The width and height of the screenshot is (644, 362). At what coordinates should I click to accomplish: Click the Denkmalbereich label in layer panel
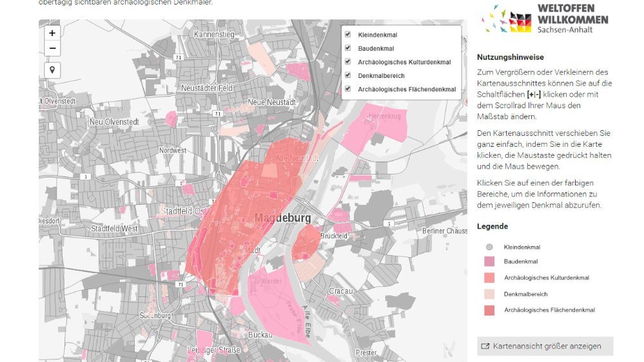click(381, 75)
